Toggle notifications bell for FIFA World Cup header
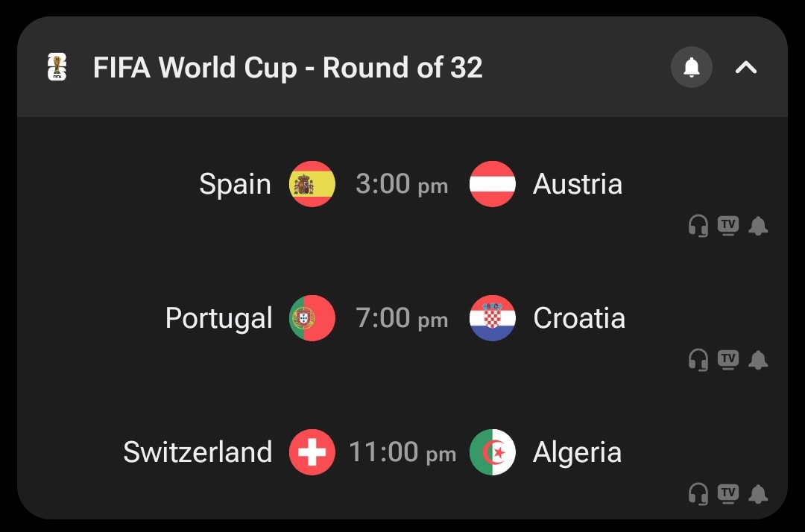 (691, 67)
